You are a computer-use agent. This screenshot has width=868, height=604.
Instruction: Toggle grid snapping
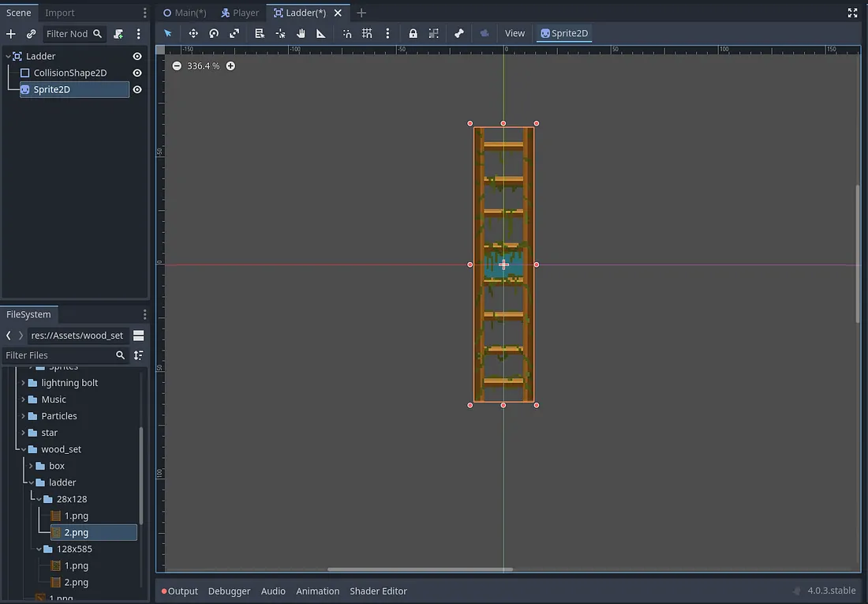(367, 33)
